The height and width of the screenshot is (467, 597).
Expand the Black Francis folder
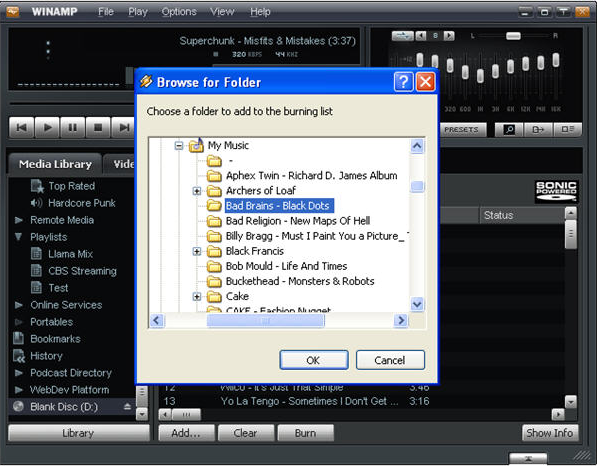tap(197, 252)
